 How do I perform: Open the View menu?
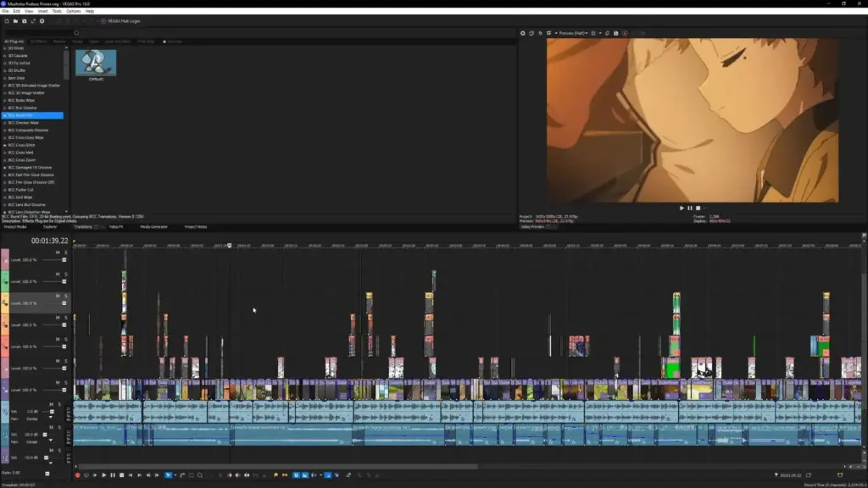29,11
